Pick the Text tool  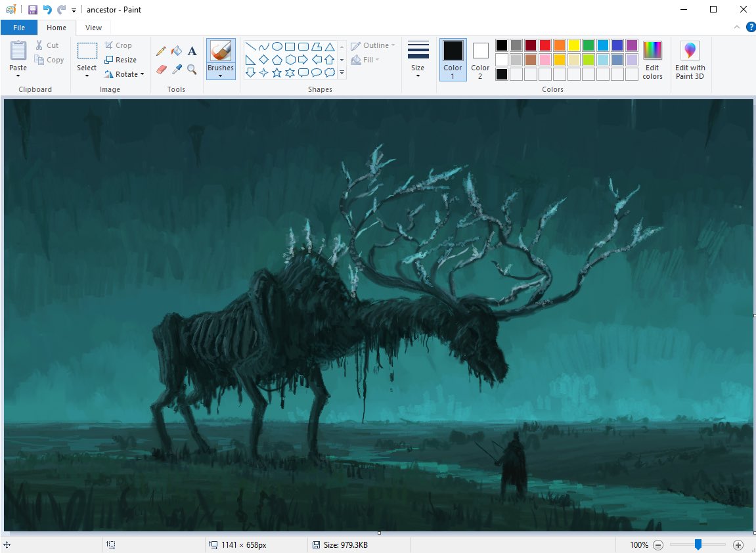click(x=192, y=51)
